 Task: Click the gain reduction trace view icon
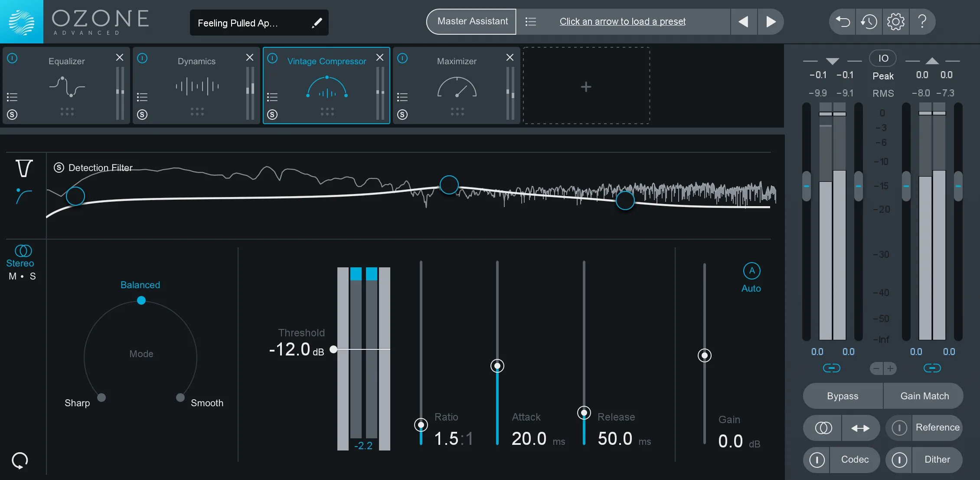(x=24, y=168)
